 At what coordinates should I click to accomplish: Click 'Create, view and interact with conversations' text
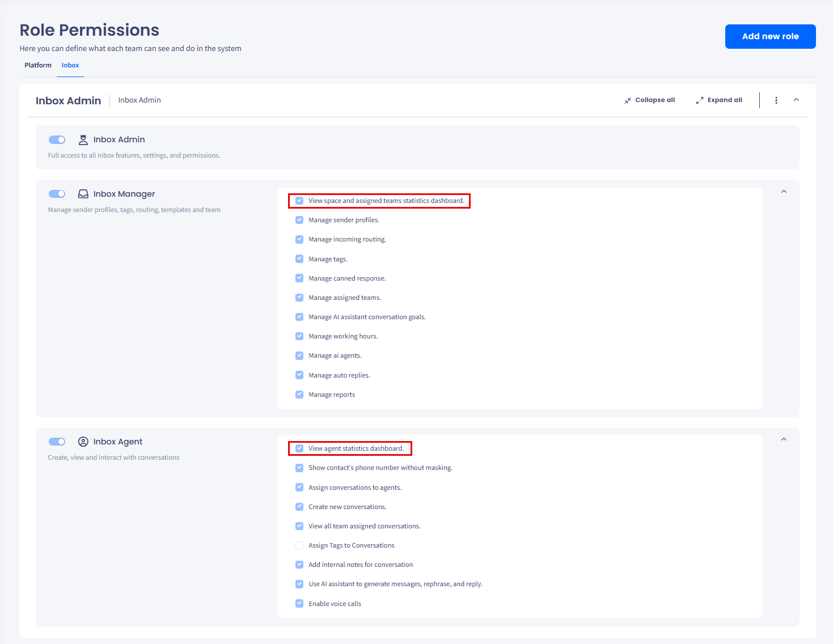(113, 457)
